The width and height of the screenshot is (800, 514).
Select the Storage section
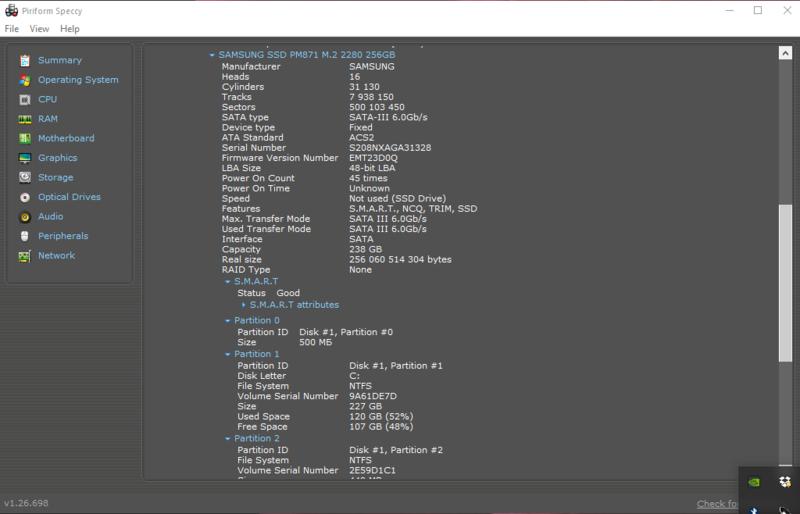tap(56, 178)
